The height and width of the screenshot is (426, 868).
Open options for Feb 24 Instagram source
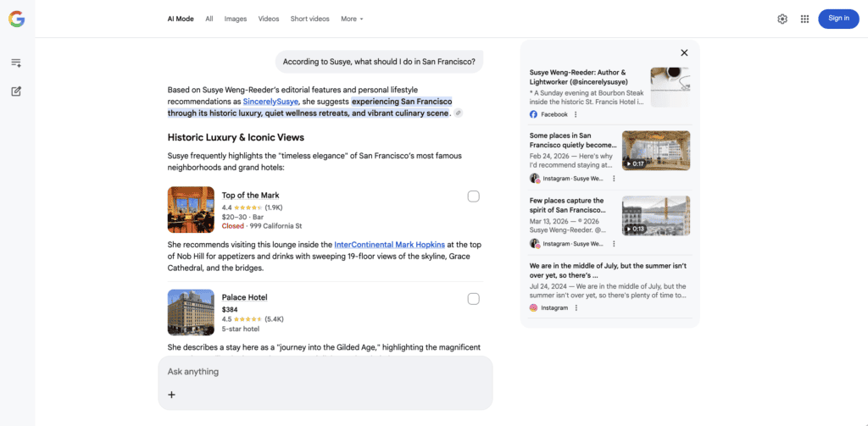(614, 179)
